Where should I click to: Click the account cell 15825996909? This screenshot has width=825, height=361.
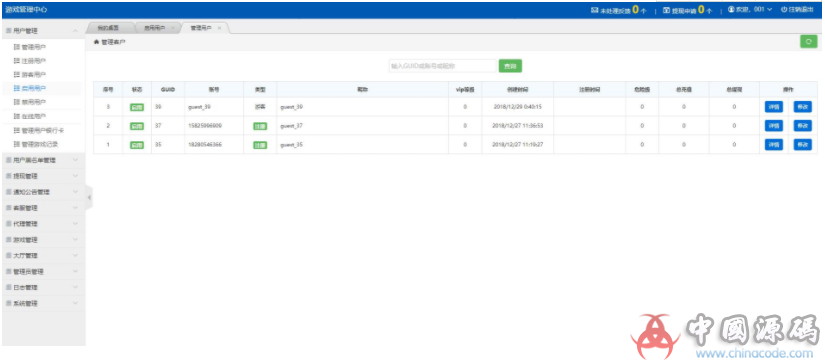(205, 126)
